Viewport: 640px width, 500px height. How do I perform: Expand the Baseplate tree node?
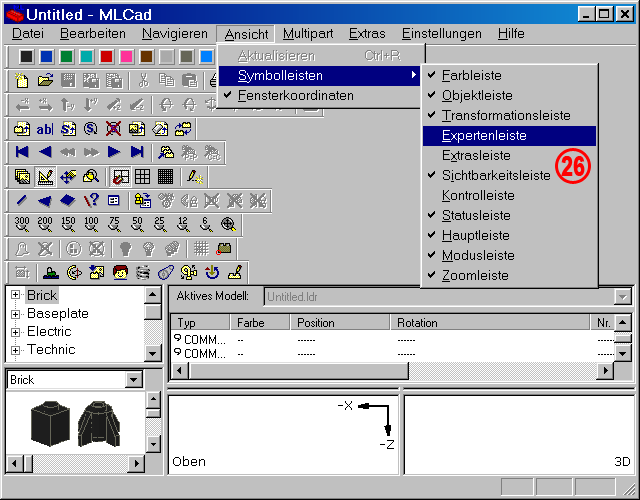(15, 313)
